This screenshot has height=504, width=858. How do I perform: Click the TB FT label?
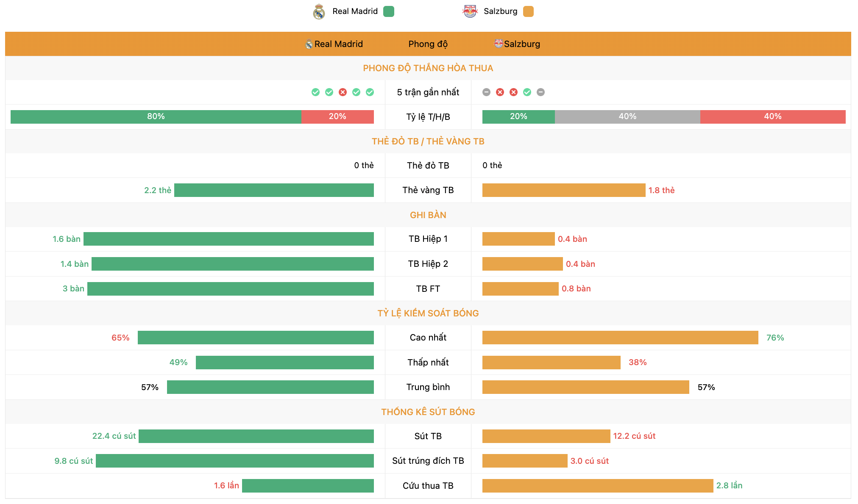(x=428, y=289)
